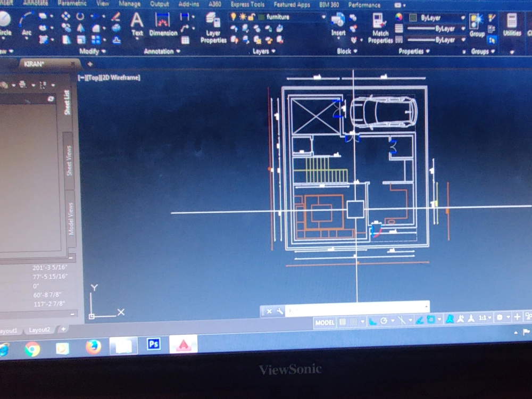Open the 1:1 annotation scale dropdown
Screen dimensions: 532x399
point(485,318)
